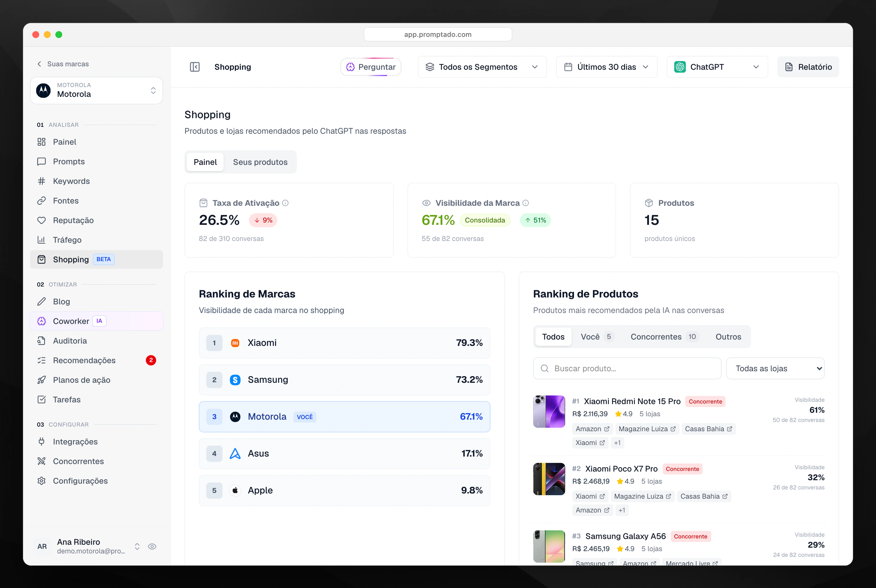Open Últimos 30 dias date dropdown
Viewport: 876px width, 588px height.
pos(607,67)
